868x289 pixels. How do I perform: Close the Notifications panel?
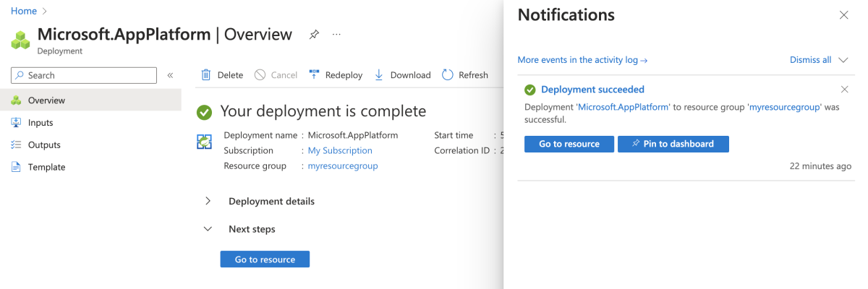(x=843, y=15)
